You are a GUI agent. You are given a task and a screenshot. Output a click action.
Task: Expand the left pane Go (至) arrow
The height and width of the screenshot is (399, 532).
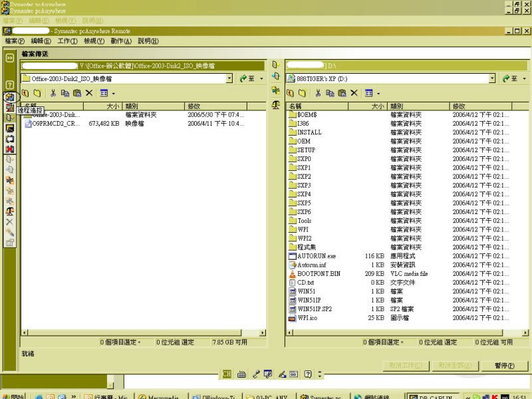261,78
